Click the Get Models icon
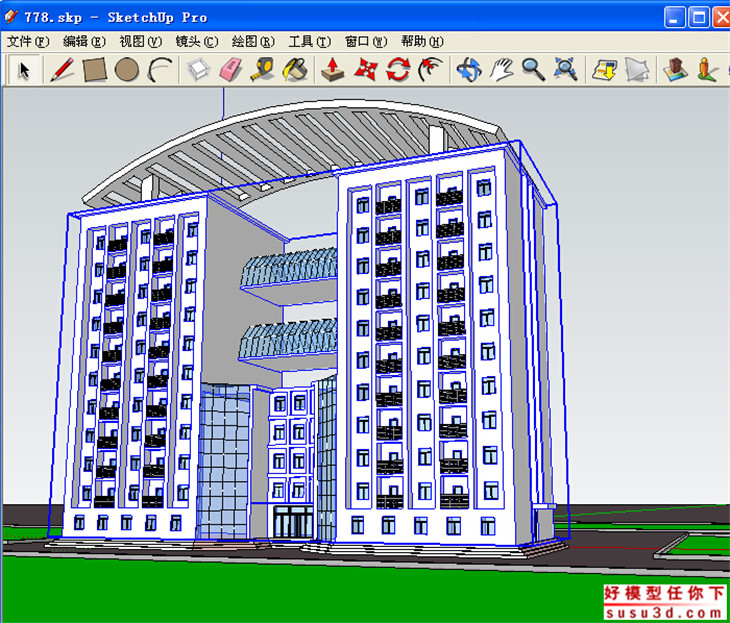 pyautogui.click(x=604, y=70)
